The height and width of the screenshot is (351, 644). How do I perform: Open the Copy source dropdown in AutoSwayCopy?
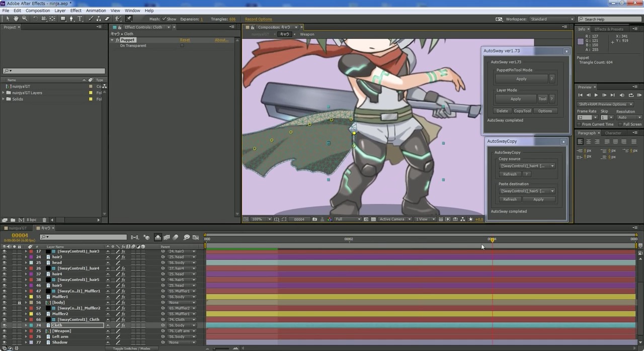(526, 166)
